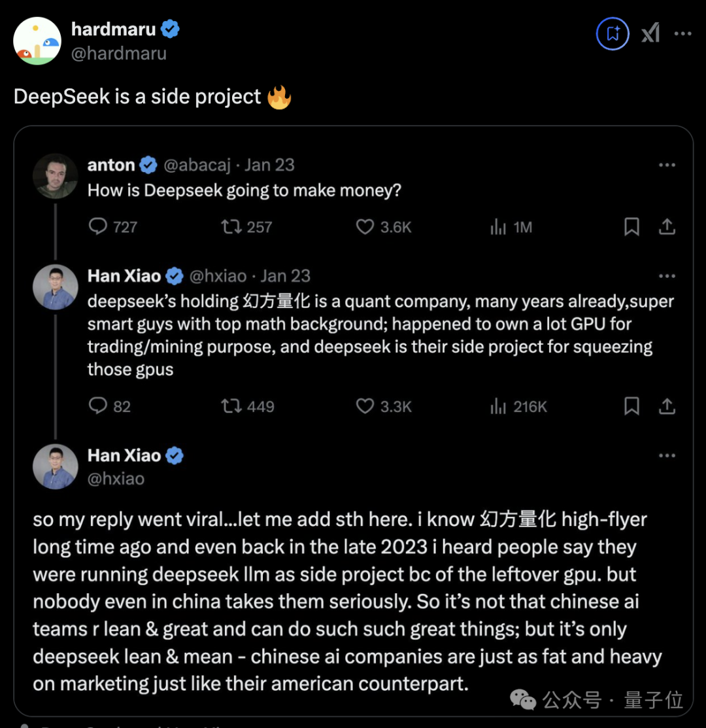The image size is (706, 728).
Task: Click the bookmark-plus icon beside hardmaru's name
Action: point(613,33)
